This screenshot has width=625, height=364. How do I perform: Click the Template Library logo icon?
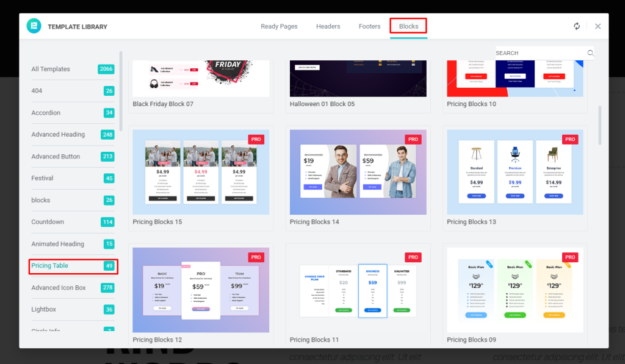34,26
